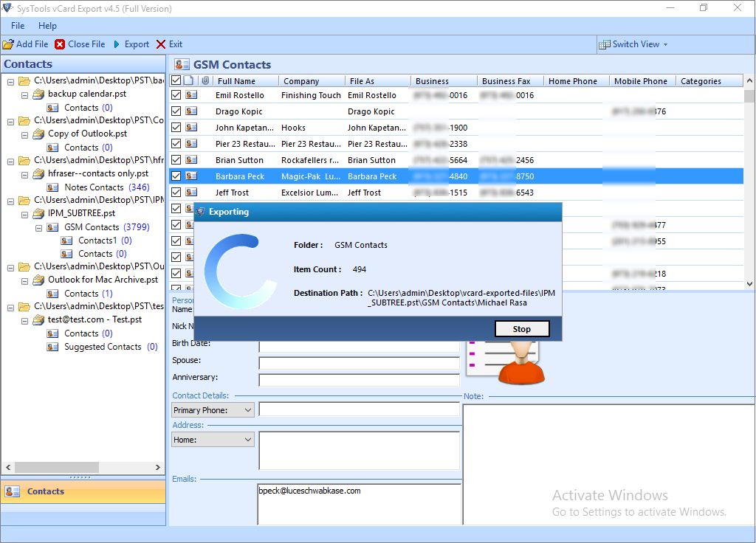The image size is (756, 543).
Task: Open the Home address combo box
Action: pyautogui.click(x=213, y=440)
